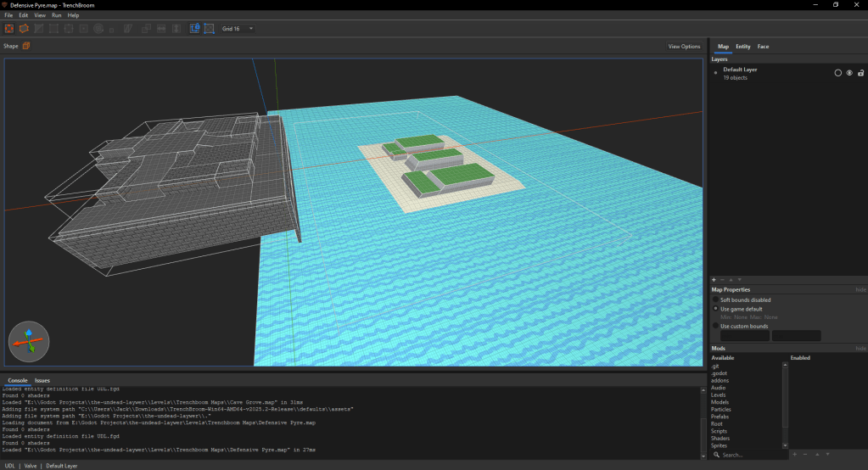Select Soft bounds disabled radio option
The width and height of the screenshot is (868, 470).
tap(715, 300)
